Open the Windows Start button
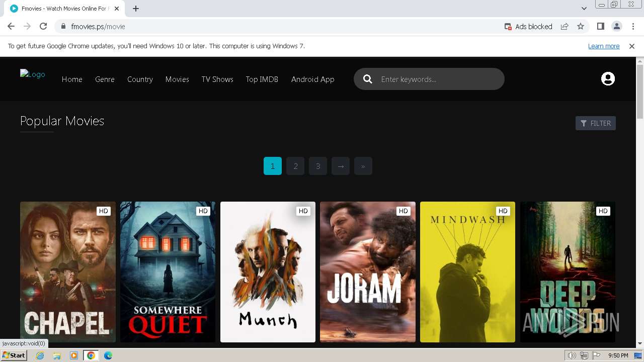 click(14, 355)
